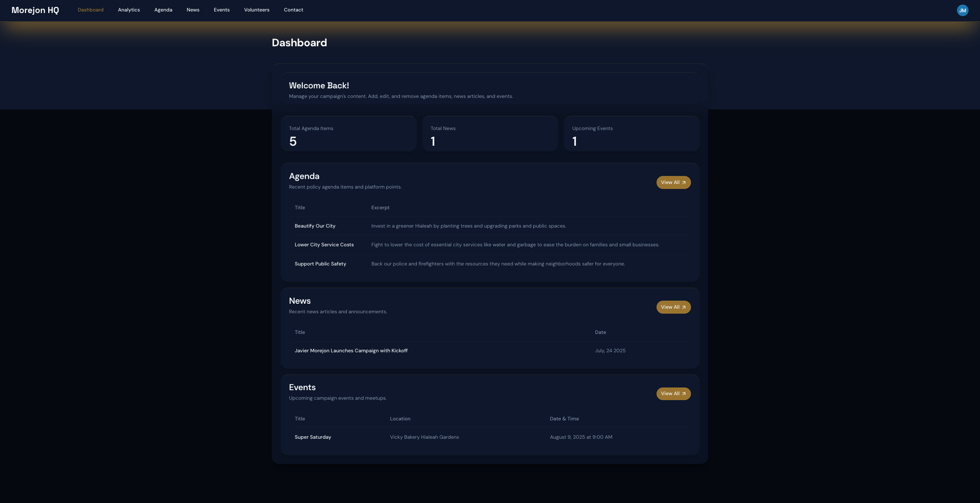Click the Total Agenda Items stat card
This screenshot has width=980, height=503.
click(x=348, y=134)
